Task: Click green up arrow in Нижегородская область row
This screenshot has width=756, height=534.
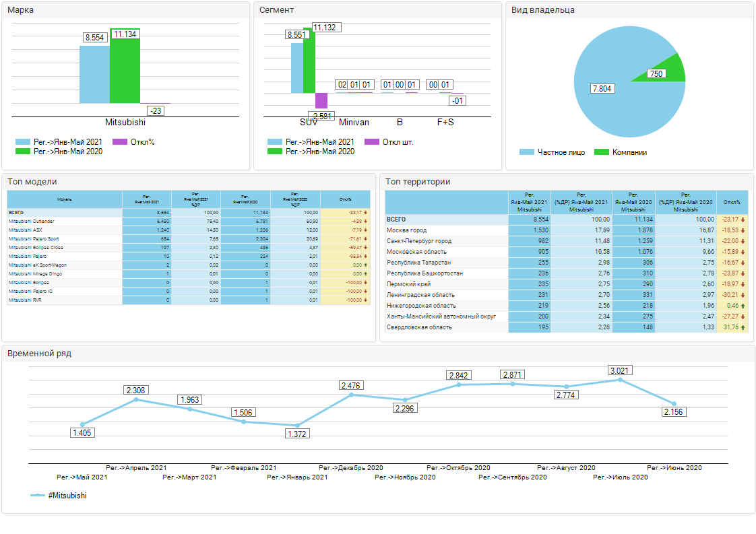Action: pos(743,306)
